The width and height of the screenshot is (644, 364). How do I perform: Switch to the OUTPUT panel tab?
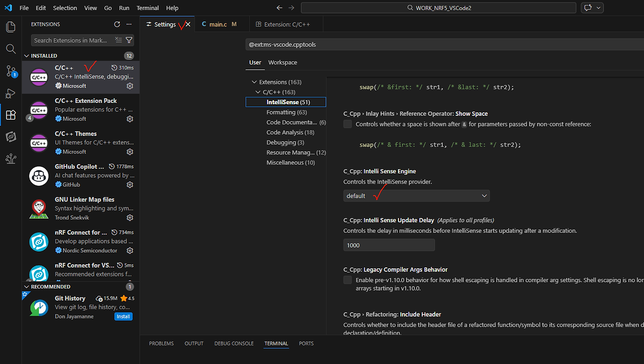194,343
